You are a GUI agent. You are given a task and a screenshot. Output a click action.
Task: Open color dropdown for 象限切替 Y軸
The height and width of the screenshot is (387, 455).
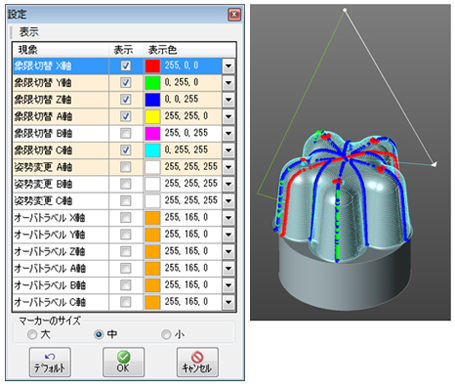tap(228, 82)
